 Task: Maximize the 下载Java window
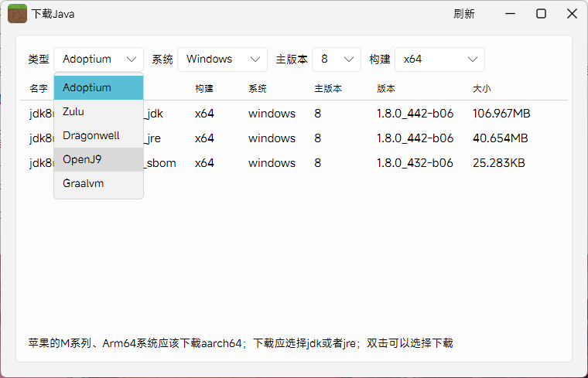tap(542, 14)
